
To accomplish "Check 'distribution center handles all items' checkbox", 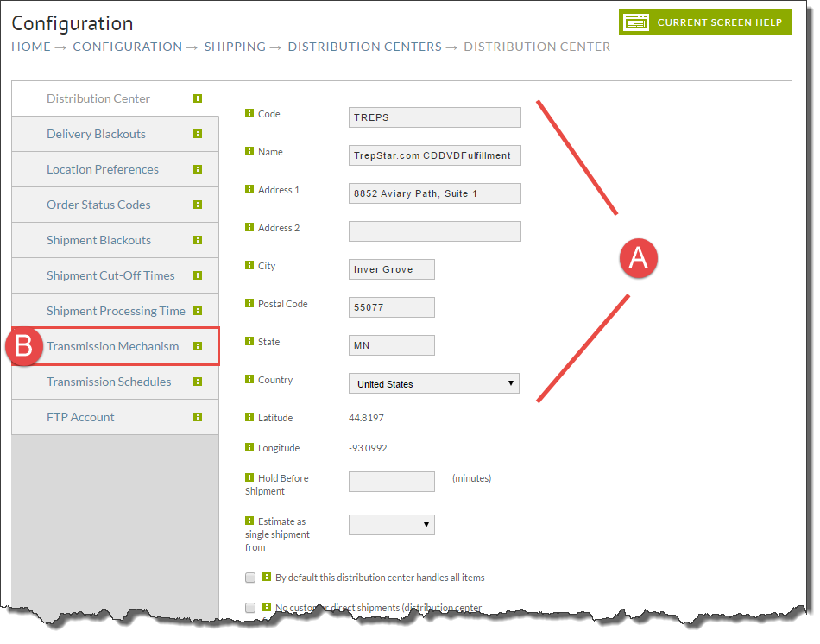I will pos(250,578).
